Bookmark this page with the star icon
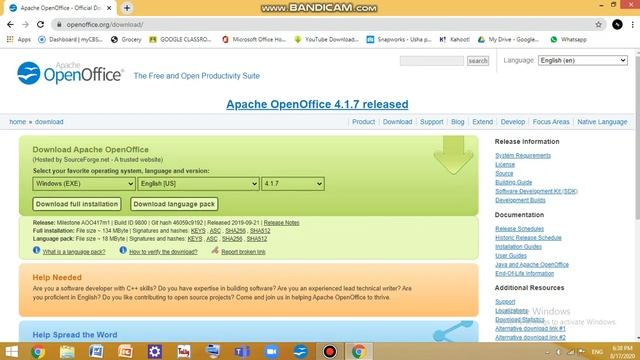 click(598, 24)
